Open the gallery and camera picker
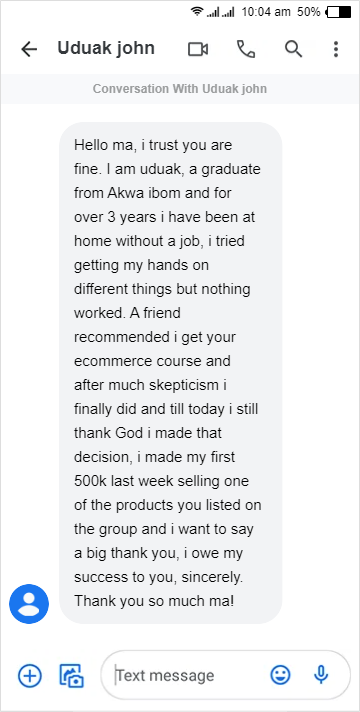The image size is (360, 712). point(72,675)
